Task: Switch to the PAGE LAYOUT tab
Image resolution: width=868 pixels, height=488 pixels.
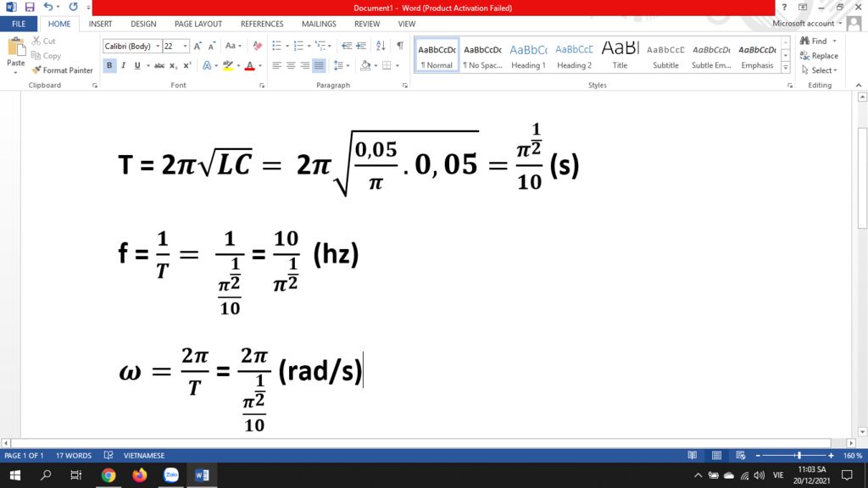Action: (198, 24)
